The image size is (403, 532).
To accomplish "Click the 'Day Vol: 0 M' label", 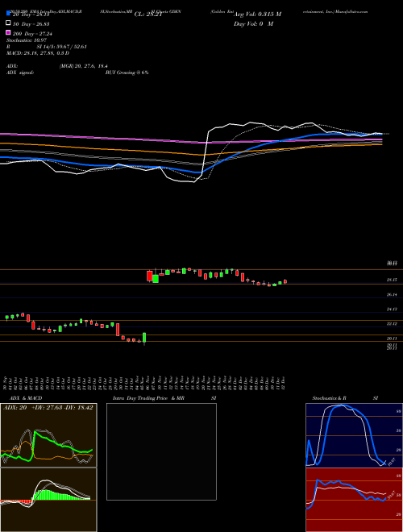I will point(254,23).
